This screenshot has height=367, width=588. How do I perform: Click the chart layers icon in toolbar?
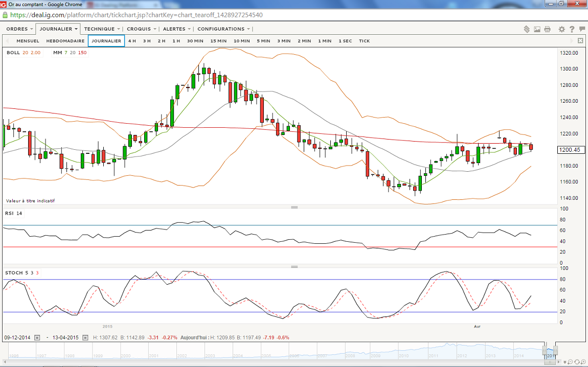click(x=527, y=29)
